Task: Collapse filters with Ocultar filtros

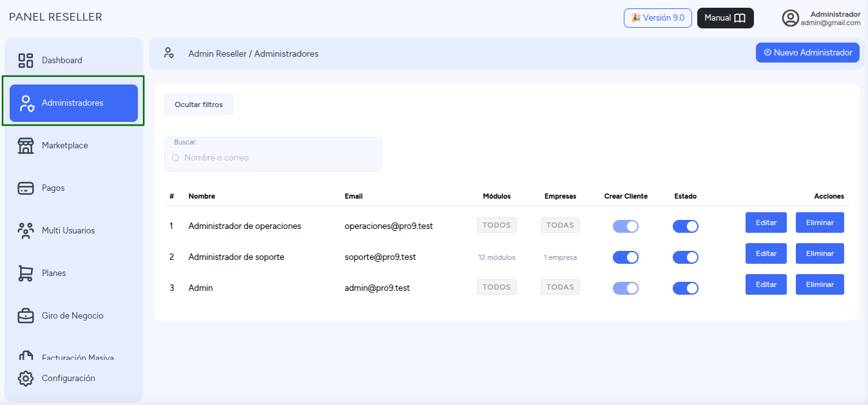Action: 198,104
